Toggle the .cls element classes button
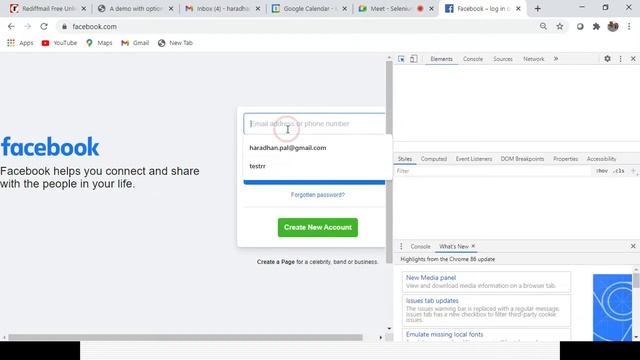Screen dimensions: 640x360 click(619, 171)
